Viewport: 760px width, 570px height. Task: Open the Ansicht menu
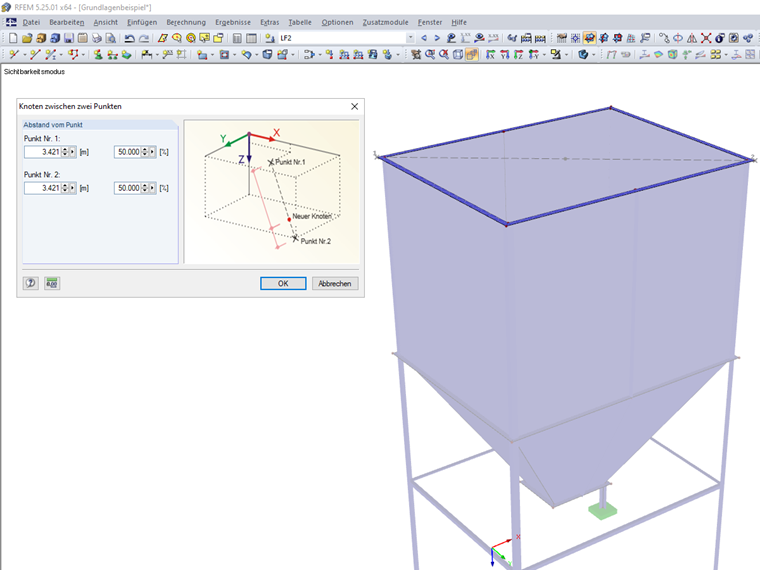106,22
